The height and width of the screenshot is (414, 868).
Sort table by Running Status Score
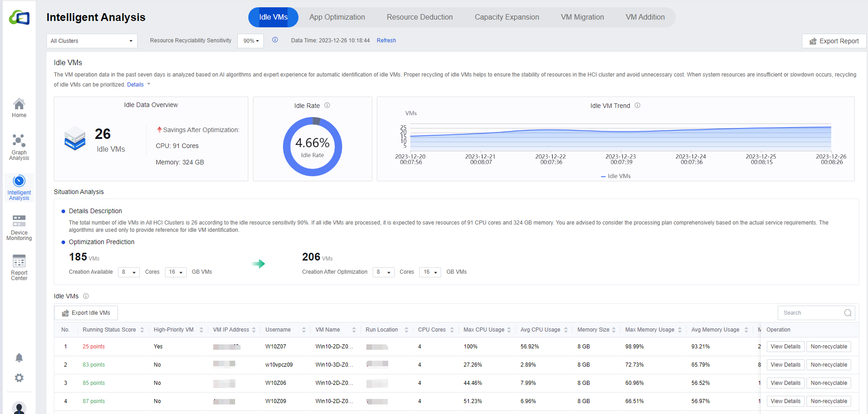tap(142, 330)
